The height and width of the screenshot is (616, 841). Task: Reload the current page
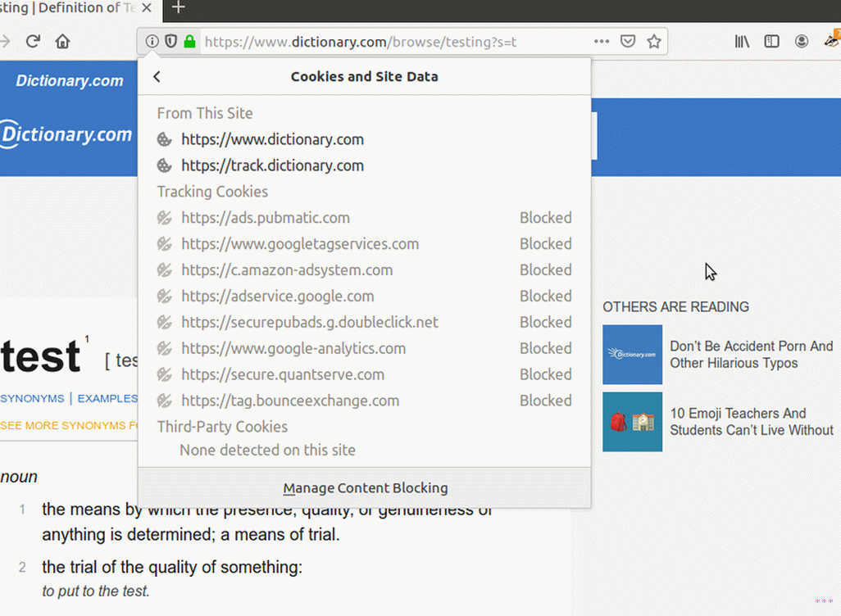tap(33, 42)
